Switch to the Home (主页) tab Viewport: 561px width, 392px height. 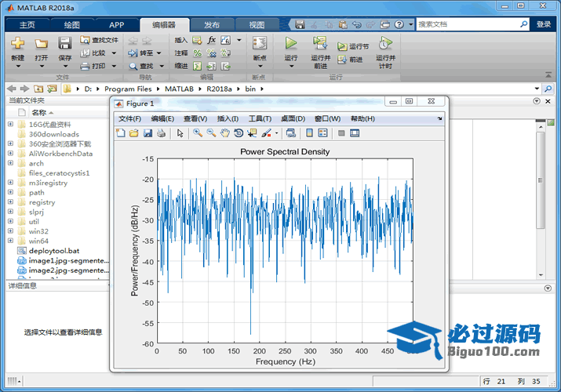27,24
